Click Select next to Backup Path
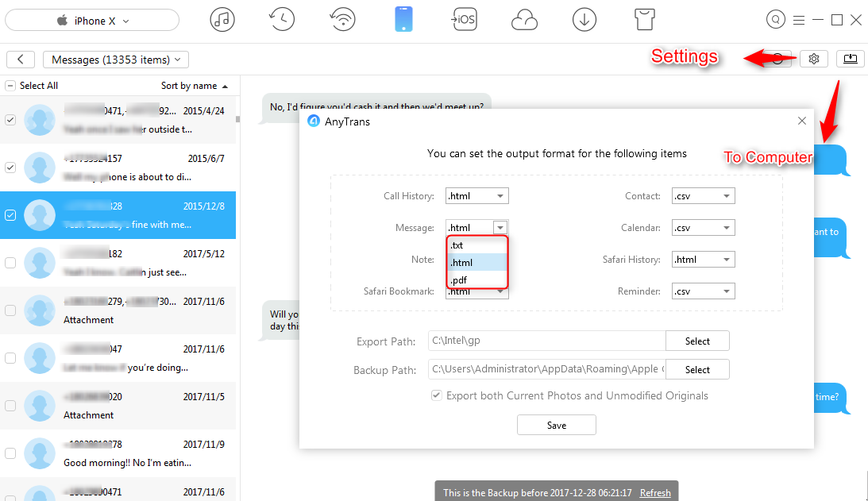This screenshot has height=501, width=868. coord(697,369)
